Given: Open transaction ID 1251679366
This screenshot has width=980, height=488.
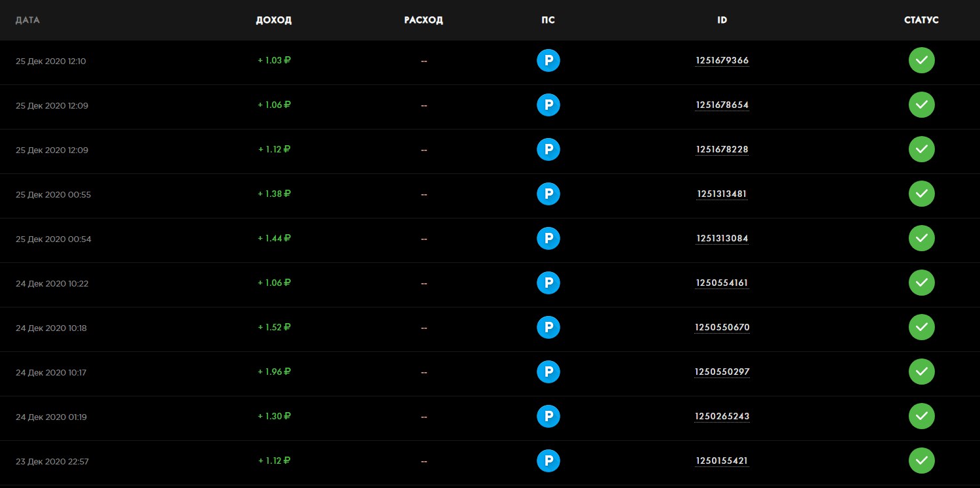Looking at the screenshot, I should click(722, 61).
